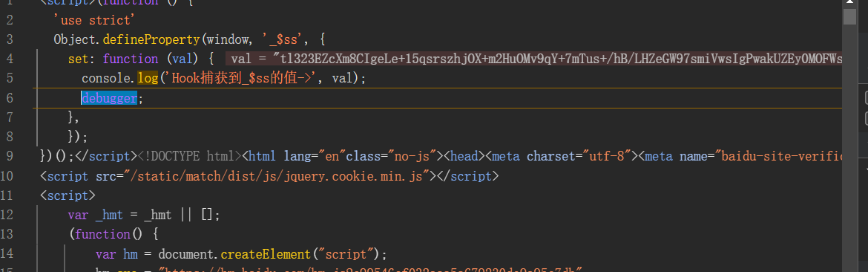Click line number 4 in the gutter

pyautogui.click(x=10, y=59)
